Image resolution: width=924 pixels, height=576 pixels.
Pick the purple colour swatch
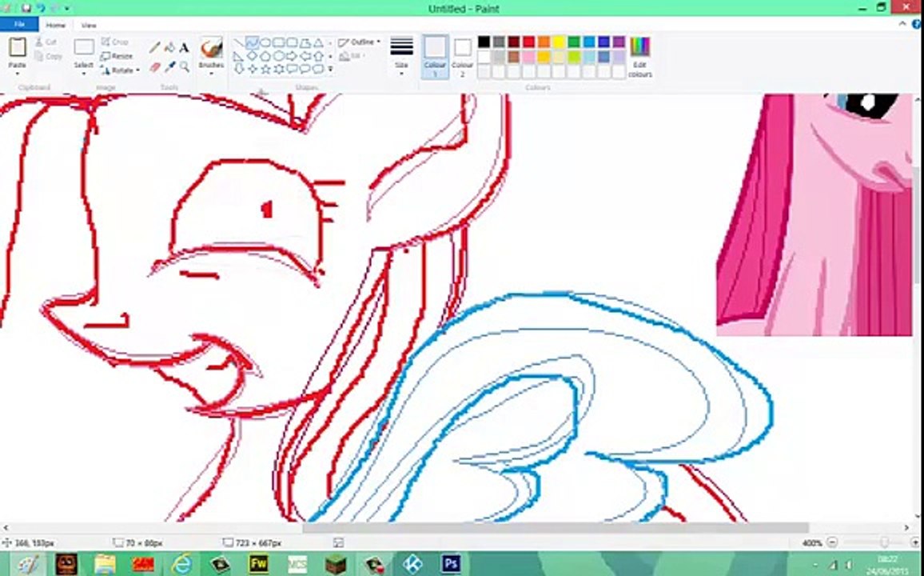pos(619,42)
